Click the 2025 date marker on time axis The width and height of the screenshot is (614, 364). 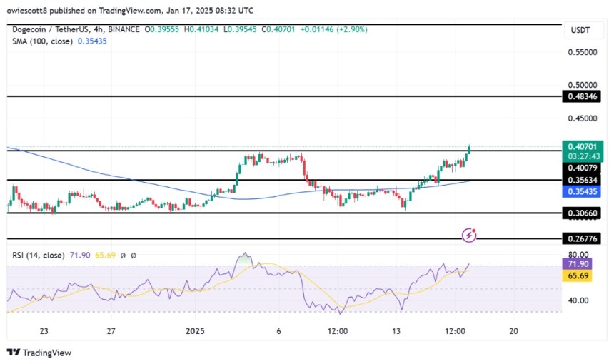(195, 331)
